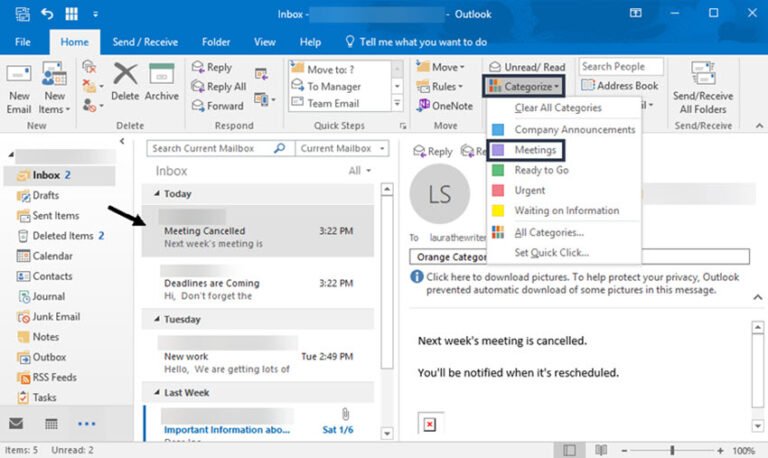Viewport: 768px width, 458px height.
Task: Collapse the Last Week group
Action: 157,392
